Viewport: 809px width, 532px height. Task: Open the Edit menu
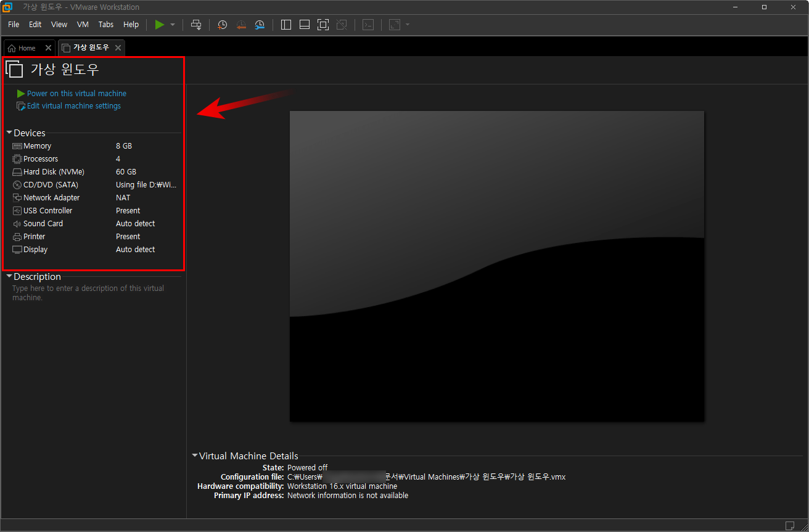click(x=35, y=25)
